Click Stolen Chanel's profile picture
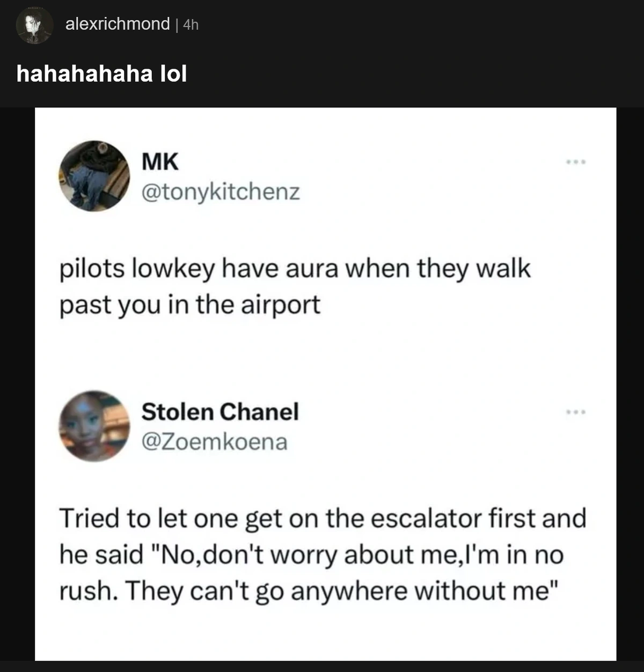 [x=94, y=426]
